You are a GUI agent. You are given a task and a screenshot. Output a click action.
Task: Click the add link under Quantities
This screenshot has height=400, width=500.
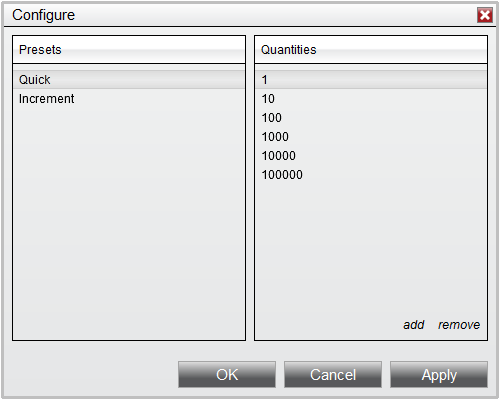pos(413,325)
